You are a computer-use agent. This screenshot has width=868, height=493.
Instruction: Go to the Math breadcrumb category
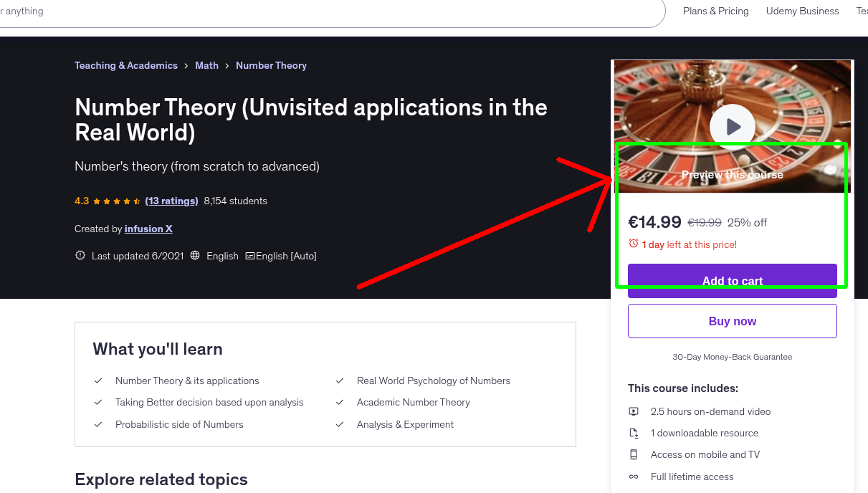point(206,65)
